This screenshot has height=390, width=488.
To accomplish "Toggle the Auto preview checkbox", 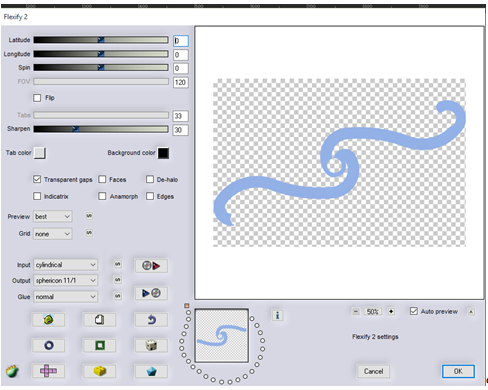I will click(x=414, y=311).
